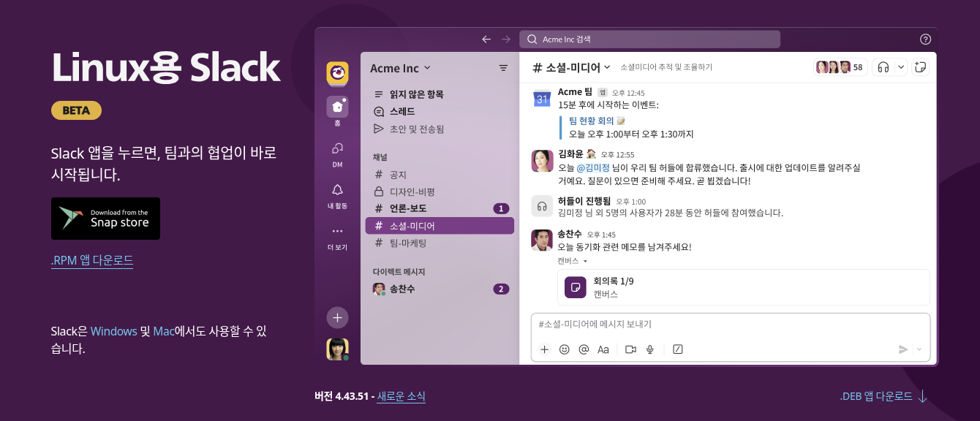
Task: Open the send options chevron
Action: pos(919,349)
